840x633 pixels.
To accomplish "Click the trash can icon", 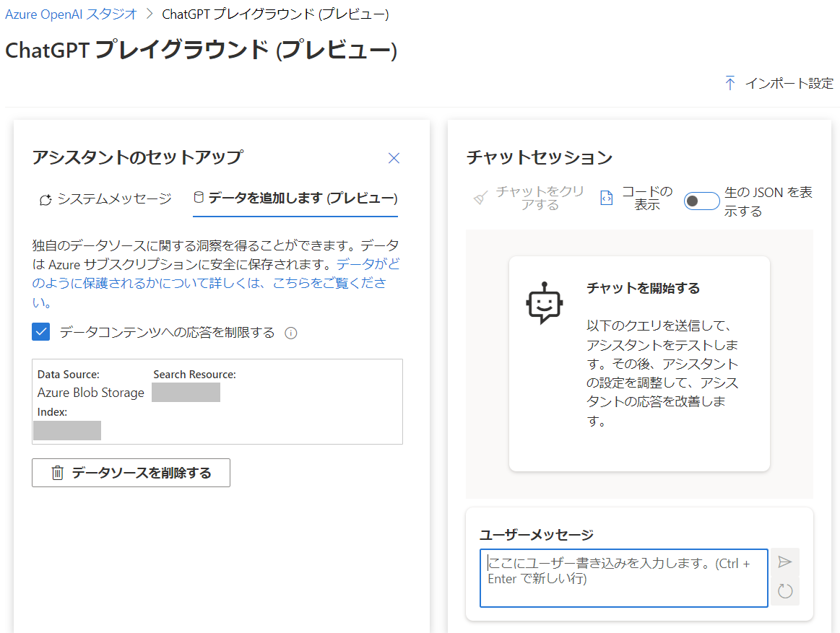I will (x=57, y=473).
